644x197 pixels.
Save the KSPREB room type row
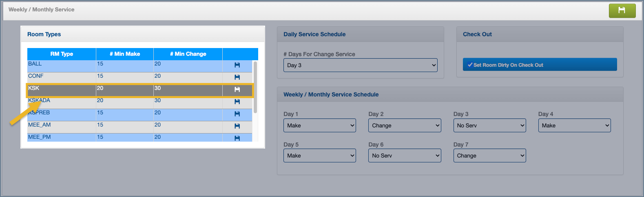(237, 114)
